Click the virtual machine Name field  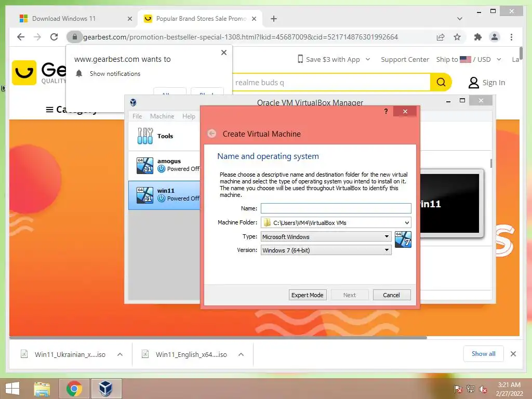[336, 208]
